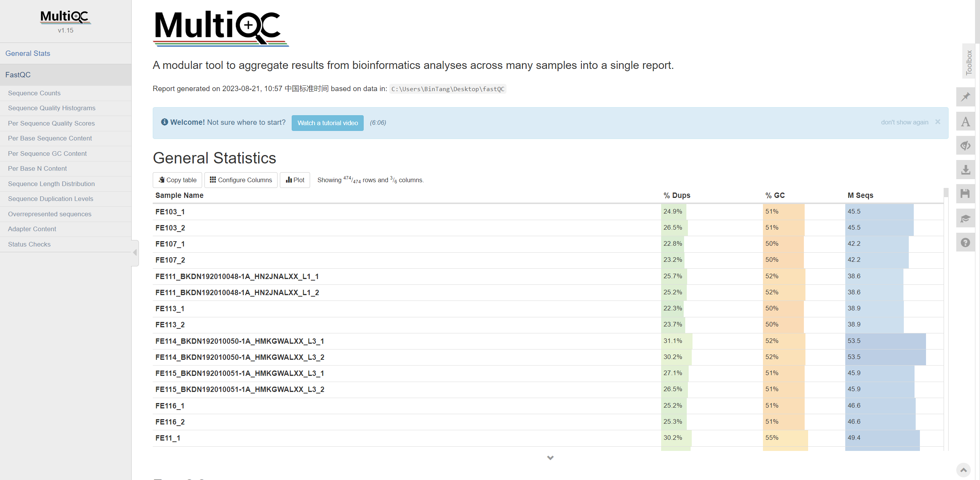Click the scroll-to-top arrow icon
The height and width of the screenshot is (480, 980).
pyautogui.click(x=964, y=470)
